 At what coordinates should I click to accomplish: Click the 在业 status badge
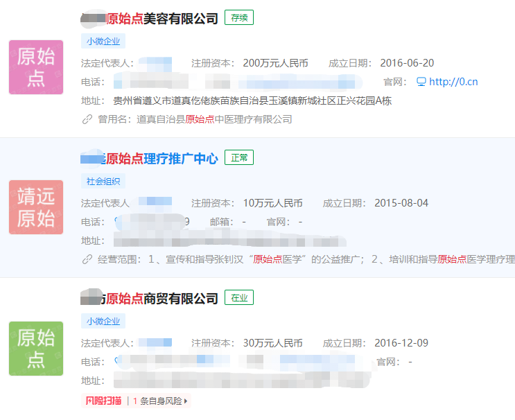pyautogui.click(x=239, y=297)
